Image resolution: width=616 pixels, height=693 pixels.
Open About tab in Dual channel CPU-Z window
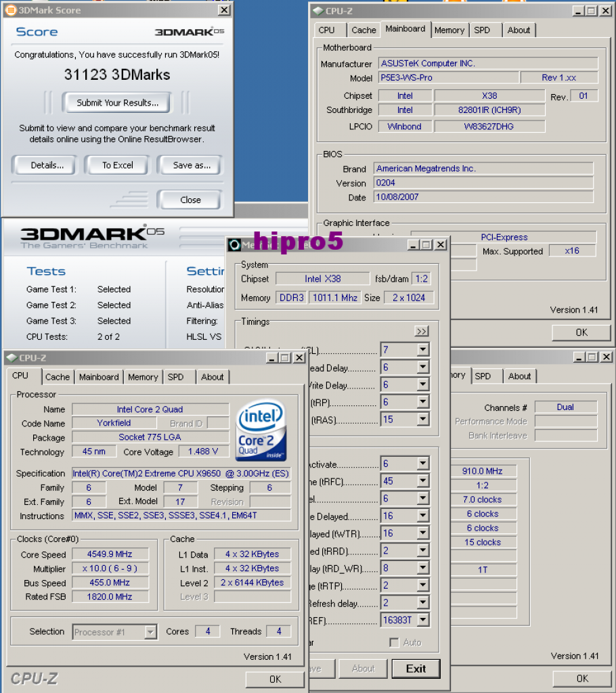pos(520,376)
